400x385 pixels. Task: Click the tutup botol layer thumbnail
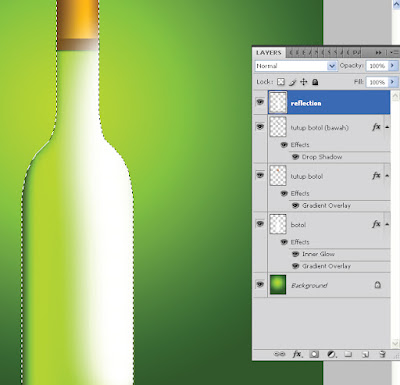click(278, 175)
